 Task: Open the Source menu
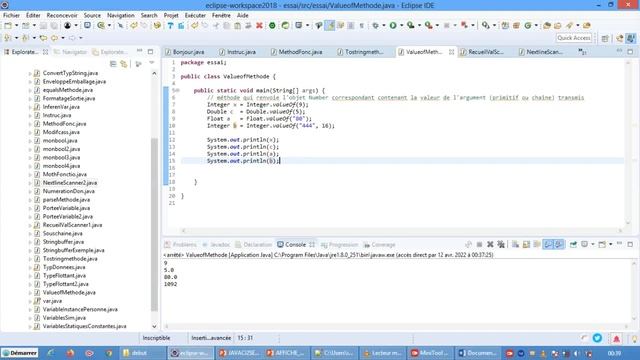point(92,15)
